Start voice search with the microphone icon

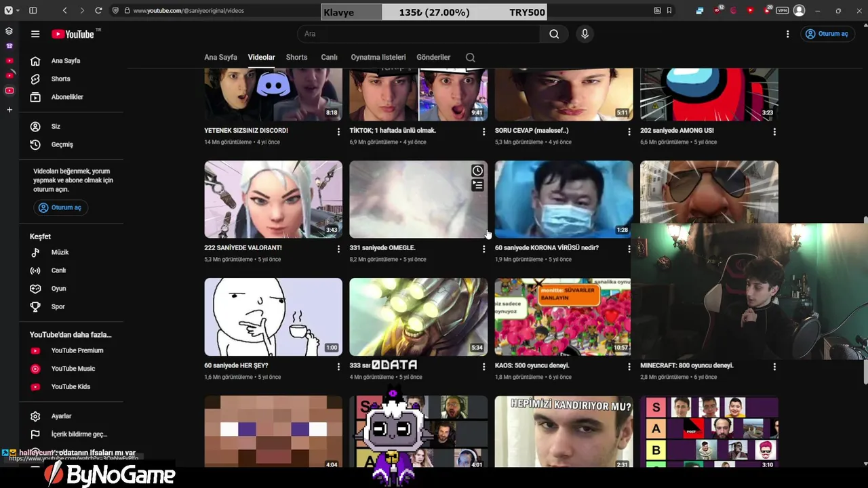[585, 34]
